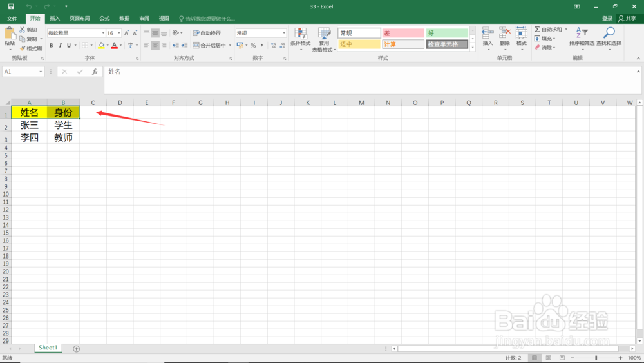The width and height of the screenshot is (644, 363).
Task: Switch to the Review (审阅) tab
Action: click(144, 19)
